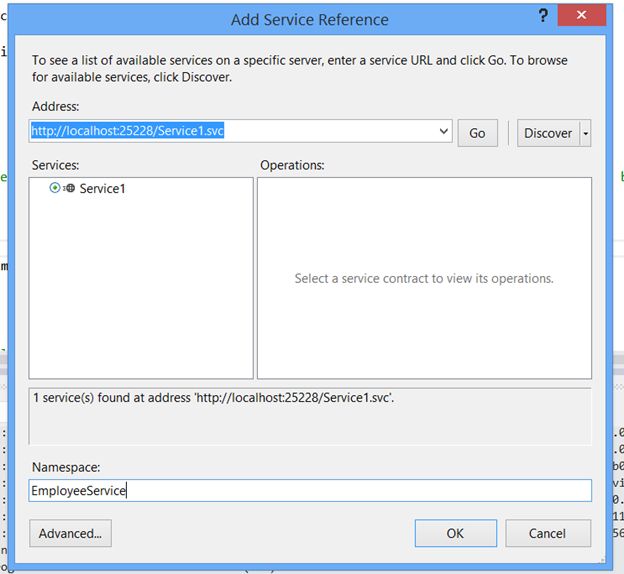624x574 pixels.
Task: Click the Address label
Action: pyautogui.click(x=54, y=105)
